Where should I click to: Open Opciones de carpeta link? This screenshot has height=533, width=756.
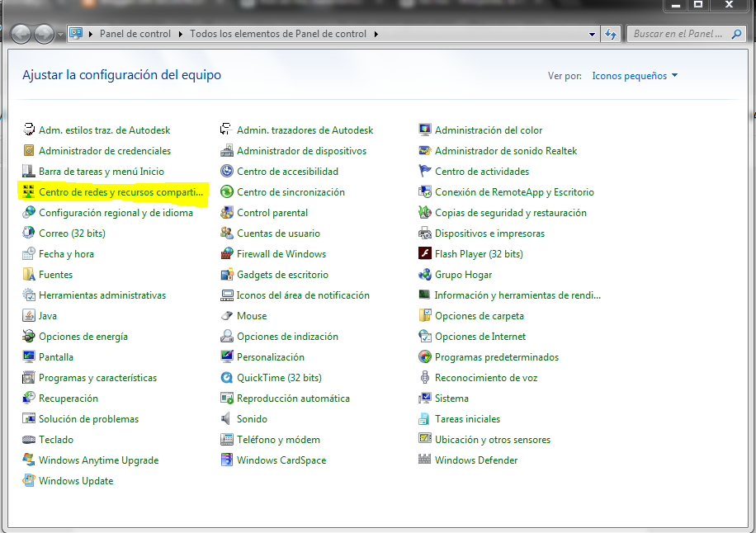click(x=480, y=316)
